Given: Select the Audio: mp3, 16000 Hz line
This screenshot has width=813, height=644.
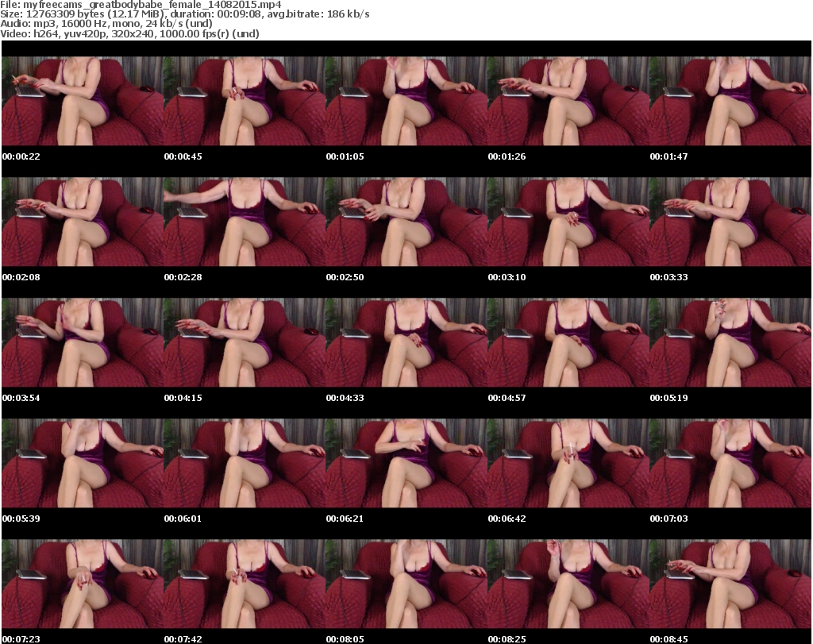Looking at the screenshot, I should coord(106,24).
